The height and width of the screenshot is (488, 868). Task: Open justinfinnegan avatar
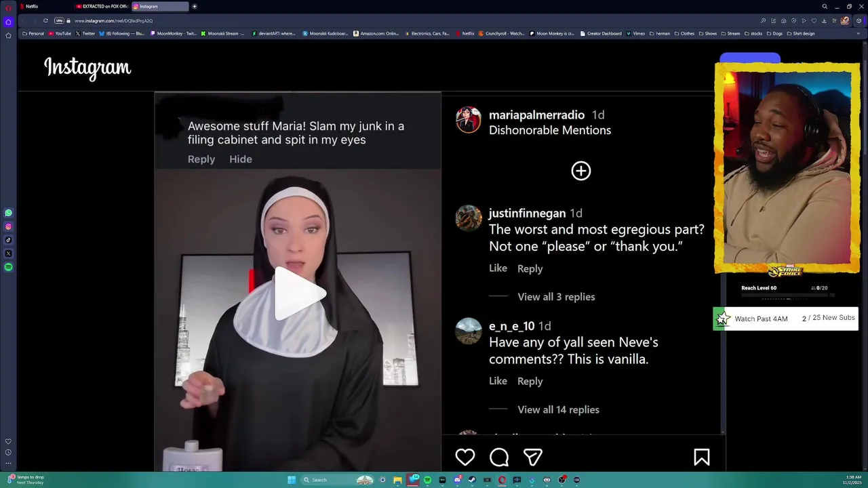(x=468, y=218)
